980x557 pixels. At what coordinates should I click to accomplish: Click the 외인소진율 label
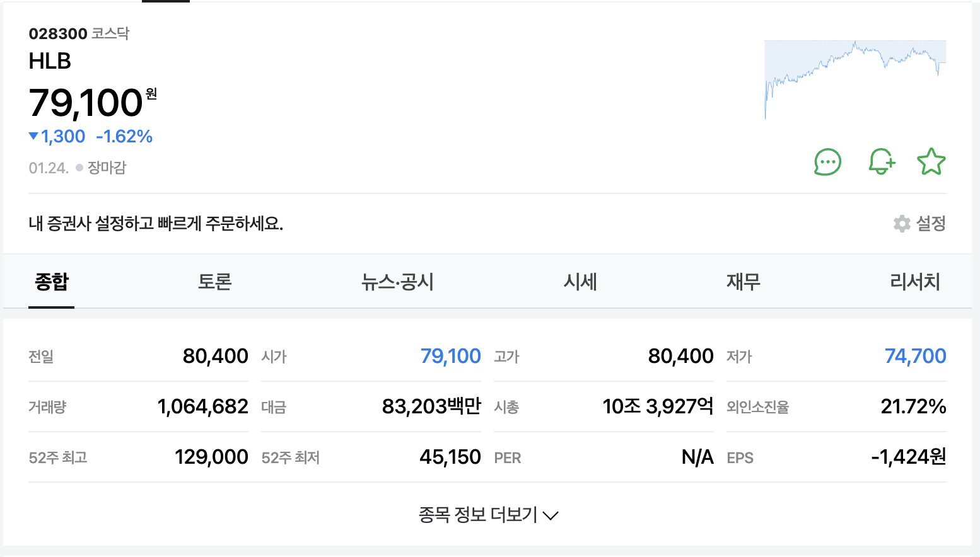[x=758, y=407]
